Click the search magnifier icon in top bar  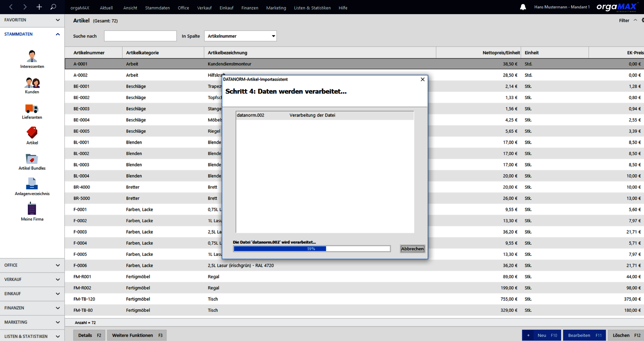tap(53, 7)
